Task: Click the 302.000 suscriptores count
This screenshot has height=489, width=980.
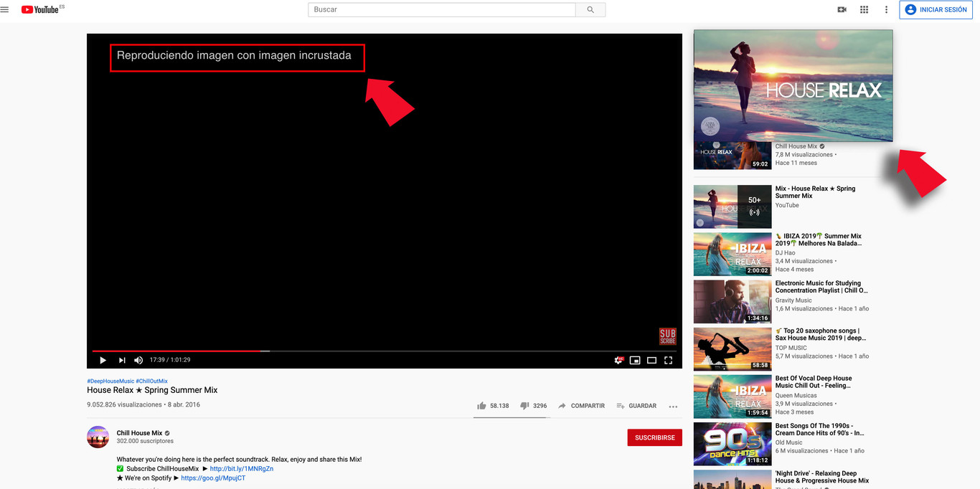Action: 145,441
